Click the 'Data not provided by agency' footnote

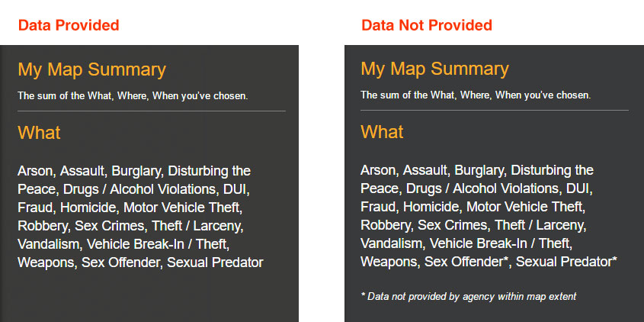click(469, 297)
